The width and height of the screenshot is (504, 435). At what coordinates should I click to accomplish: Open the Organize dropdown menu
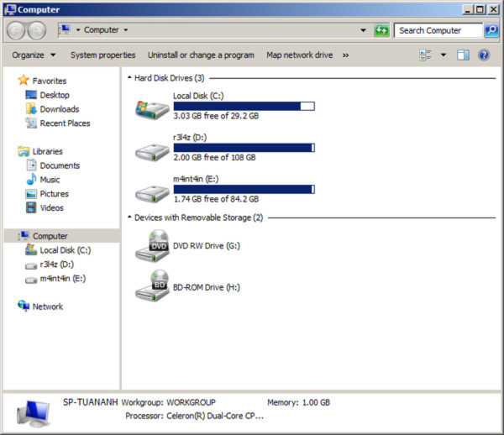point(34,55)
